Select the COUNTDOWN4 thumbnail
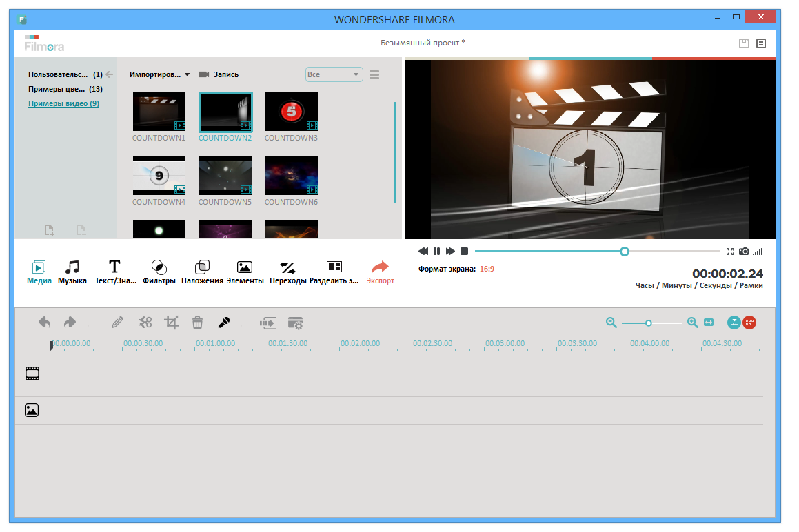799x532 pixels. 159,175
